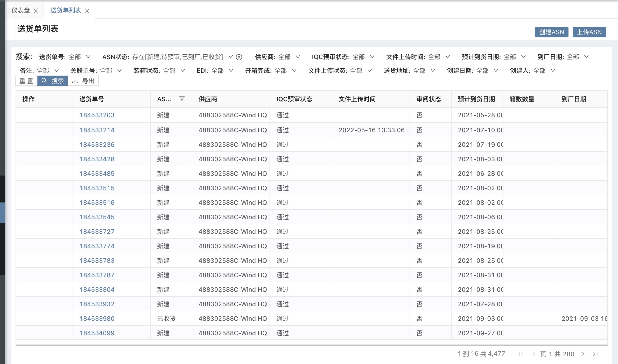Click the 供应商 column header
The width and height of the screenshot is (618, 364).
click(231, 99)
